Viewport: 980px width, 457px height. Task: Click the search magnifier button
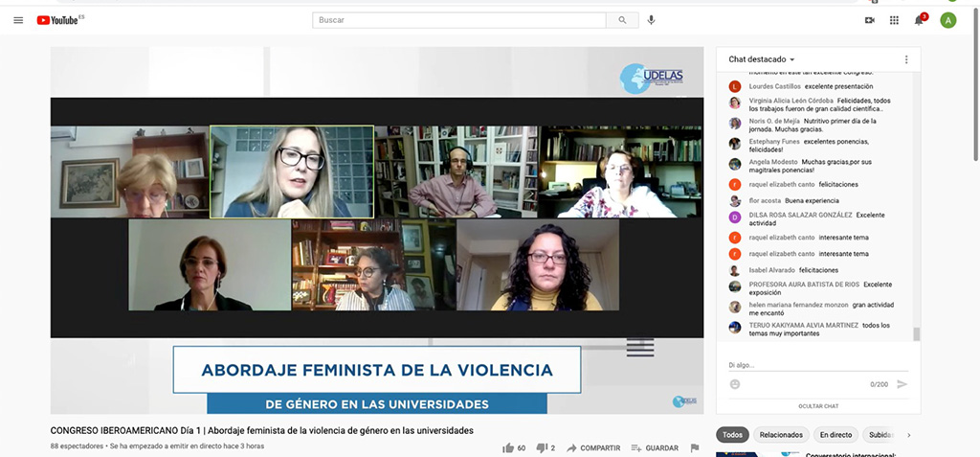pyautogui.click(x=622, y=20)
